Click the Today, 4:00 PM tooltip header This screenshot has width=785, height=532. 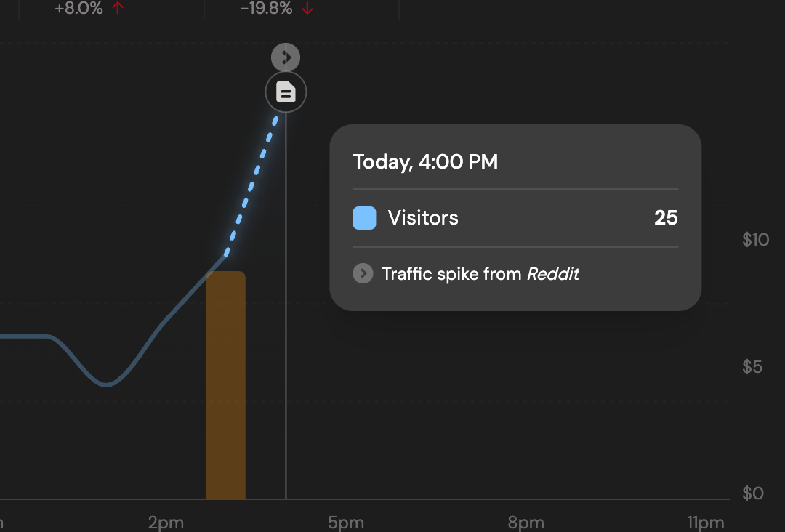(x=425, y=161)
